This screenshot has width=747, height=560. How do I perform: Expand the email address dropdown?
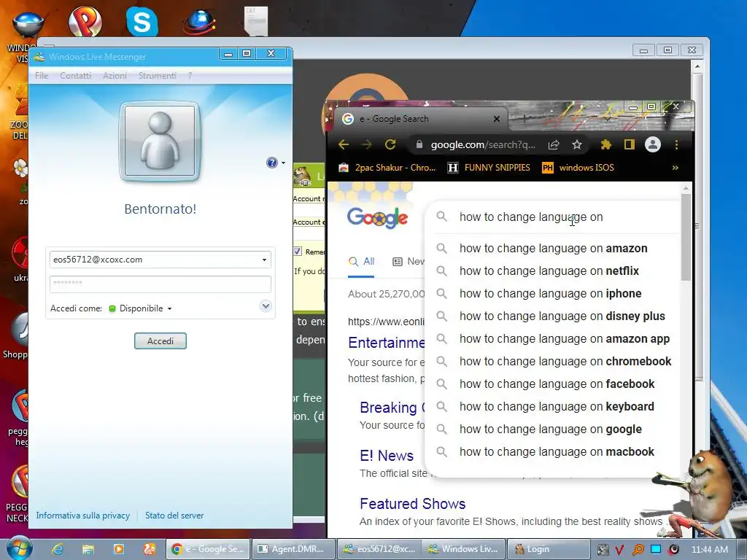click(x=264, y=260)
